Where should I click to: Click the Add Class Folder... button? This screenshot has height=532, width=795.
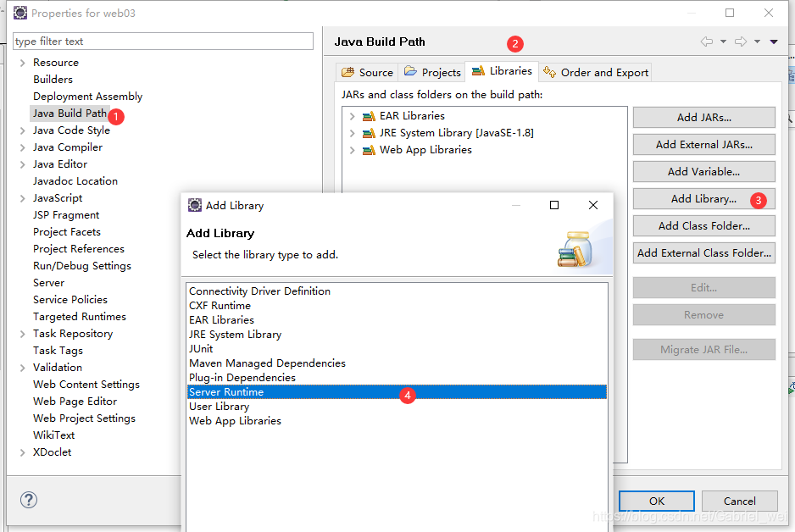click(703, 226)
